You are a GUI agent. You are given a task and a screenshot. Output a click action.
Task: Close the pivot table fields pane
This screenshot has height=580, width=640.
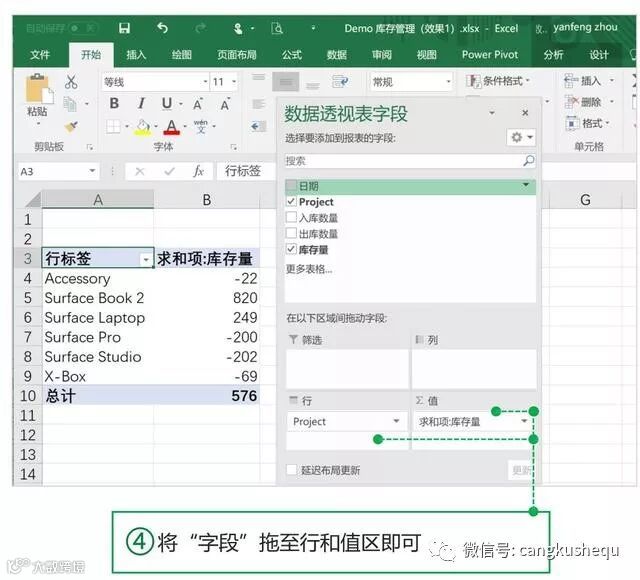525,113
